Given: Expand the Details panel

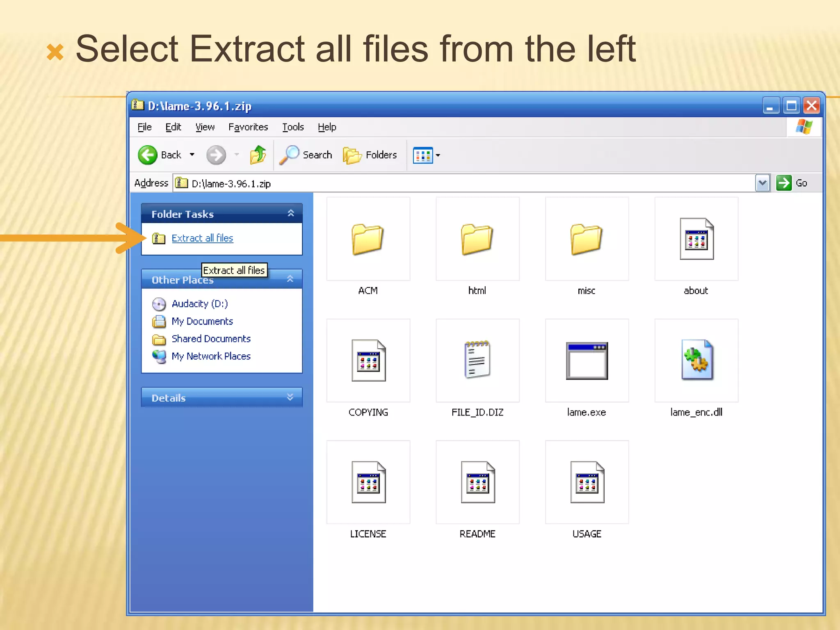Looking at the screenshot, I should (290, 397).
